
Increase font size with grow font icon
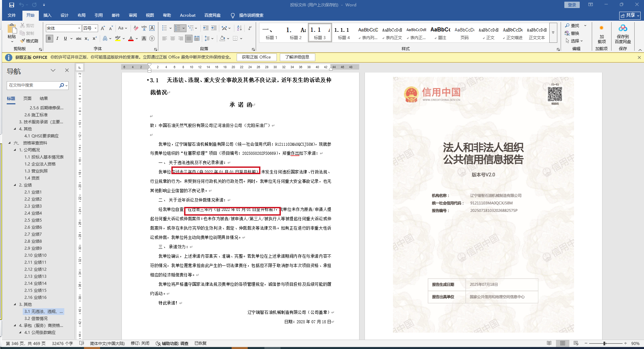103,28
